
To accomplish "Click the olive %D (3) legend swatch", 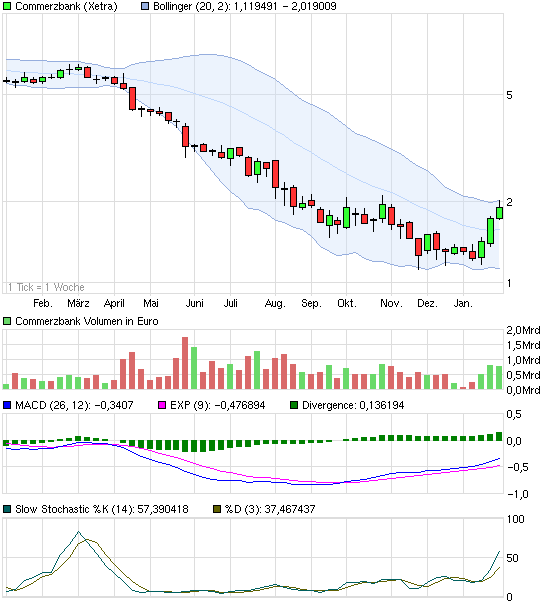I will (x=217, y=509).
